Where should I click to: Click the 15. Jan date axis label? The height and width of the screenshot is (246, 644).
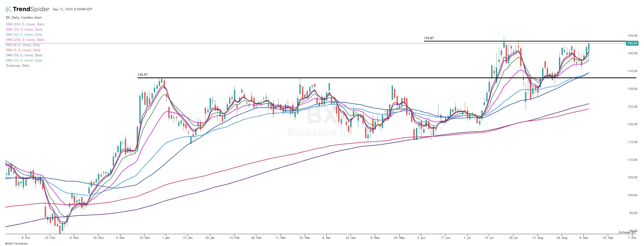[188, 238]
